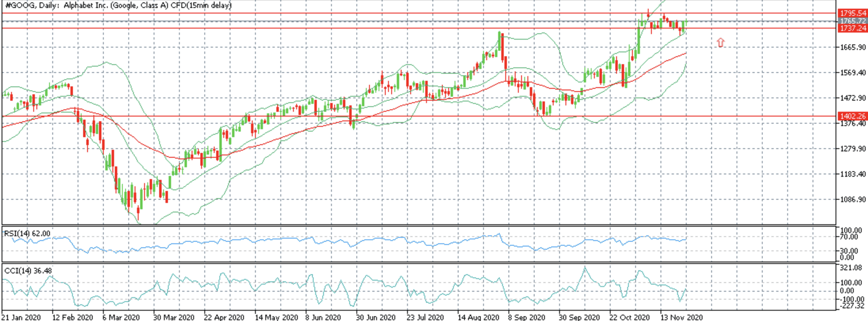Click the 22 Oct 2020 date label
Viewport: 868px width, 321px height.
[630, 317]
